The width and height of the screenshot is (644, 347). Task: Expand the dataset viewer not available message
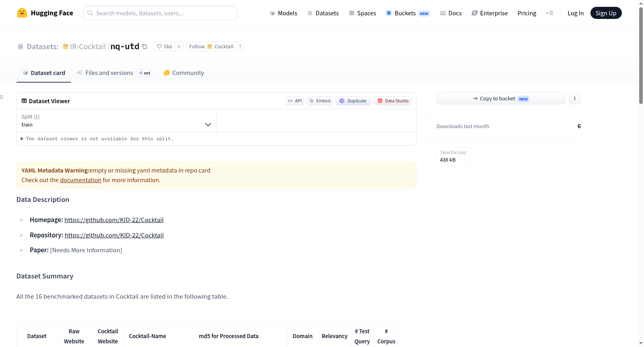[97, 139]
